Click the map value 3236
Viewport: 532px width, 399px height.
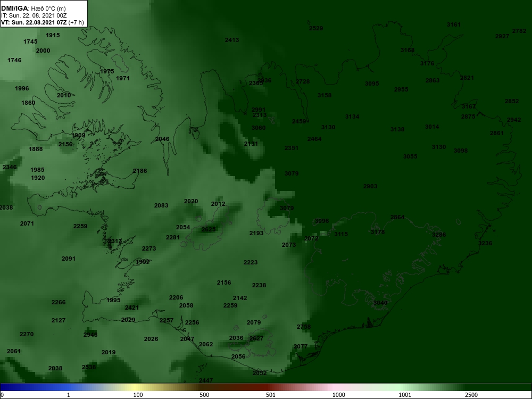485,244
